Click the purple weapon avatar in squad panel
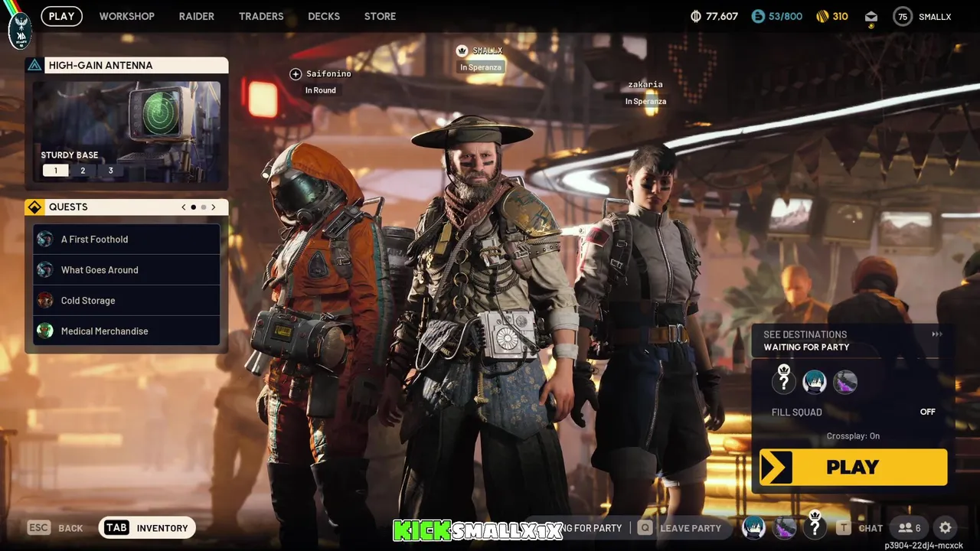 [845, 382]
